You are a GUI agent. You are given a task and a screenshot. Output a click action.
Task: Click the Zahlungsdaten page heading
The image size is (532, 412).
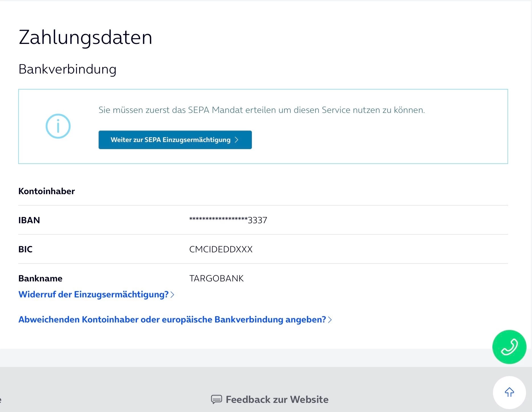point(85,37)
